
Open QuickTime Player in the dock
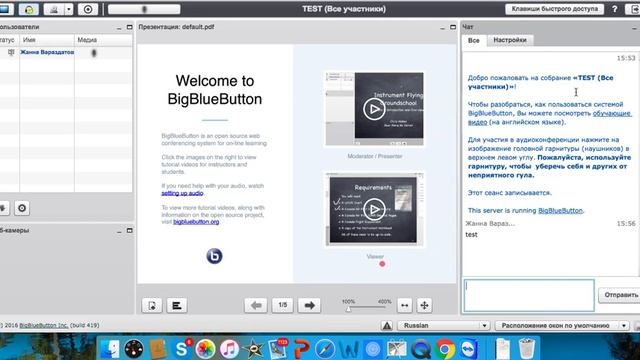(421, 349)
